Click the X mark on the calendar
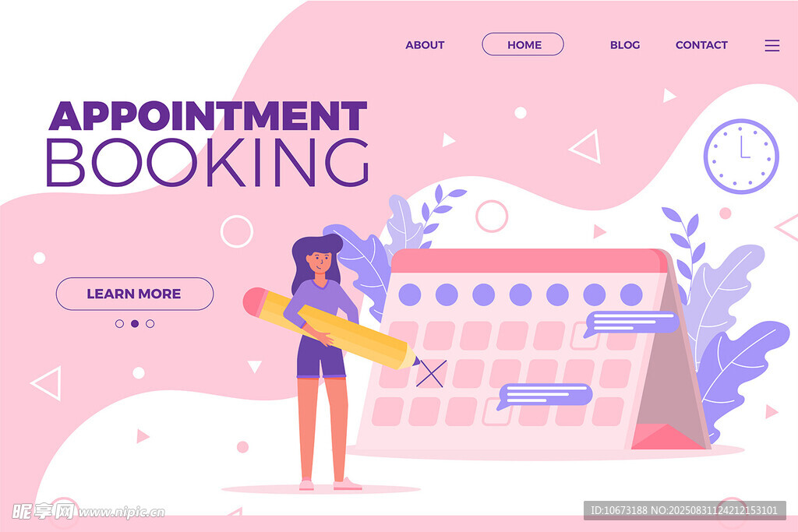This screenshot has width=798, height=532. 432,374
